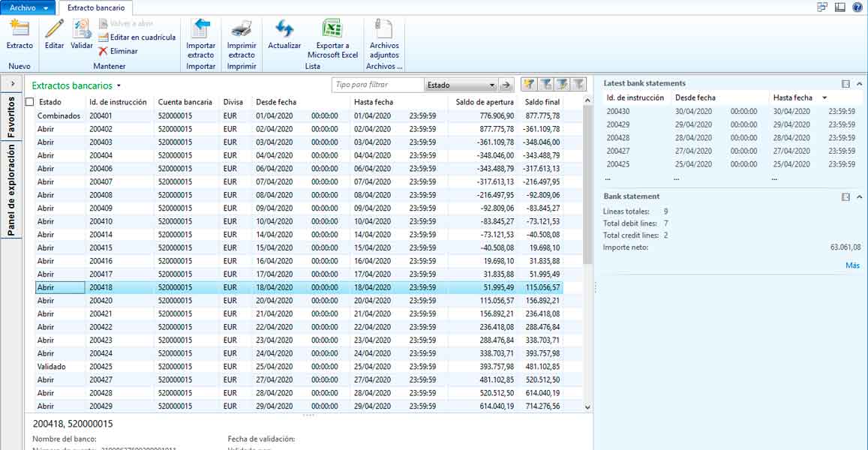Click the Tipo para filtrar input field
This screenshot has height=450, width=868.
(x=378, y=85)
